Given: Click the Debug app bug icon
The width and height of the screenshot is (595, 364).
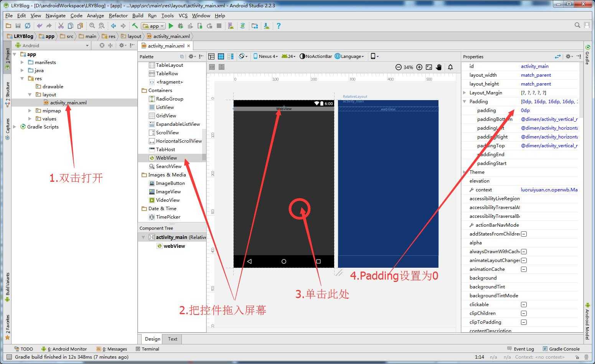Looking at the screenshot, I should [181, 26].
